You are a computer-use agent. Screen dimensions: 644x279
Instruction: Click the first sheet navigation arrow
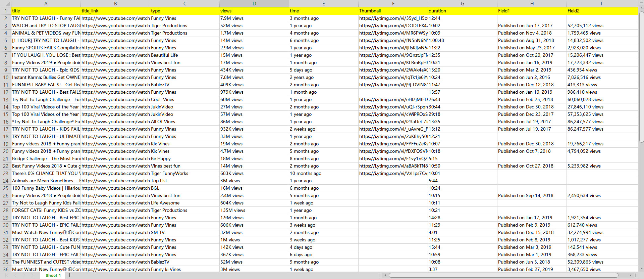[7, 275]
